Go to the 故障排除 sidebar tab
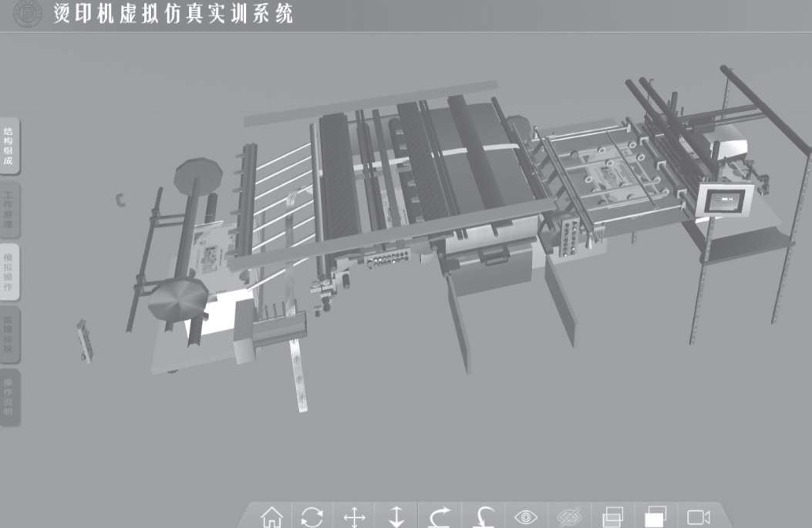Viewport: 812px width, 528px height. click(x=8, y=336)
